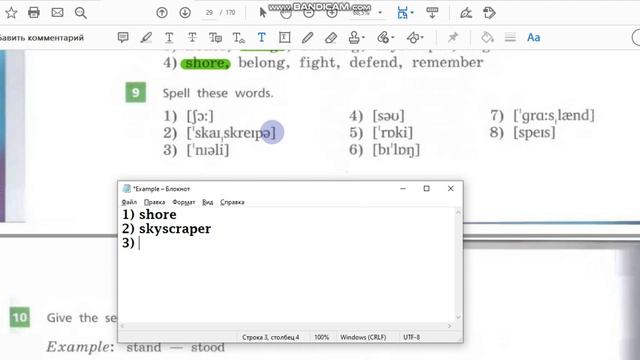Select the insert text tool
Image resolution: width=640 pixels, height=360 pixels.
[x=238, y=38]
